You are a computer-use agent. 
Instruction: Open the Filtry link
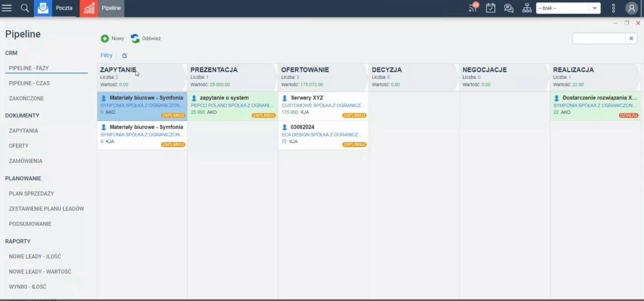click(106, 55)
